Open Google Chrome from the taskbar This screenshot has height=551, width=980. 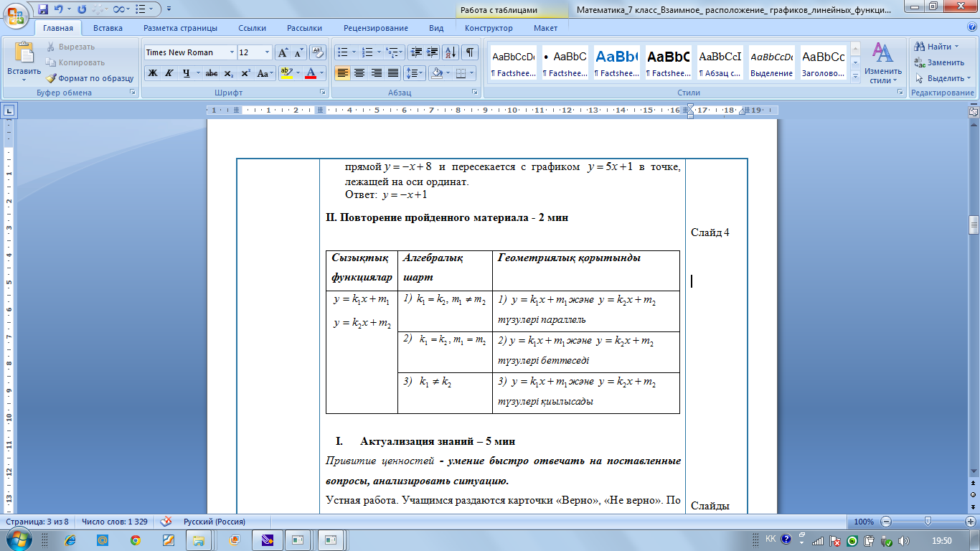135,540
